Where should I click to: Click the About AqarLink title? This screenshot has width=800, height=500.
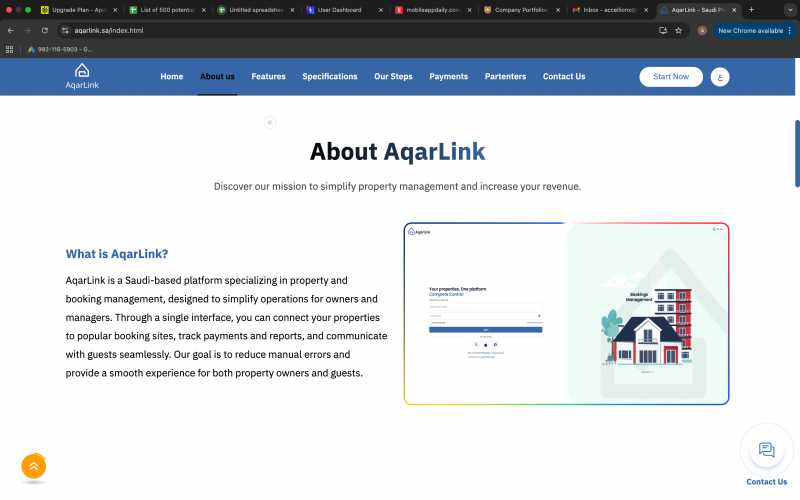click(397, 152)
